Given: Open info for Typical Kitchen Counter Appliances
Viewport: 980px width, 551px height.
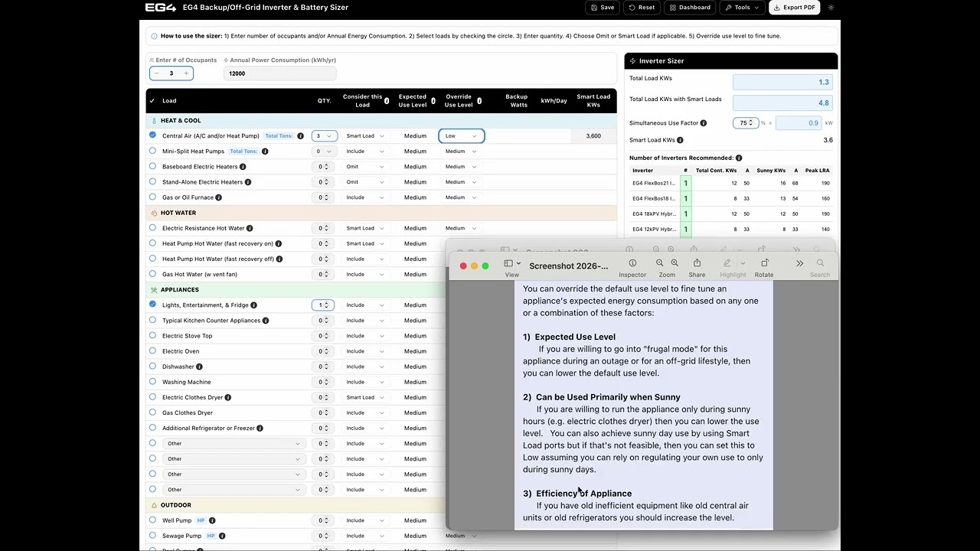Looking at the screenshot, I should (266, 321).
